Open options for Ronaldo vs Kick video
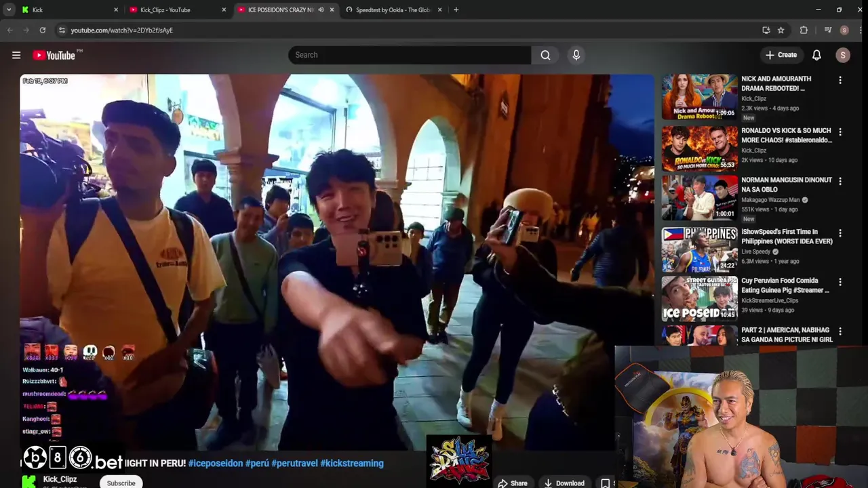 pyautogui.click(x=840, y=132)
